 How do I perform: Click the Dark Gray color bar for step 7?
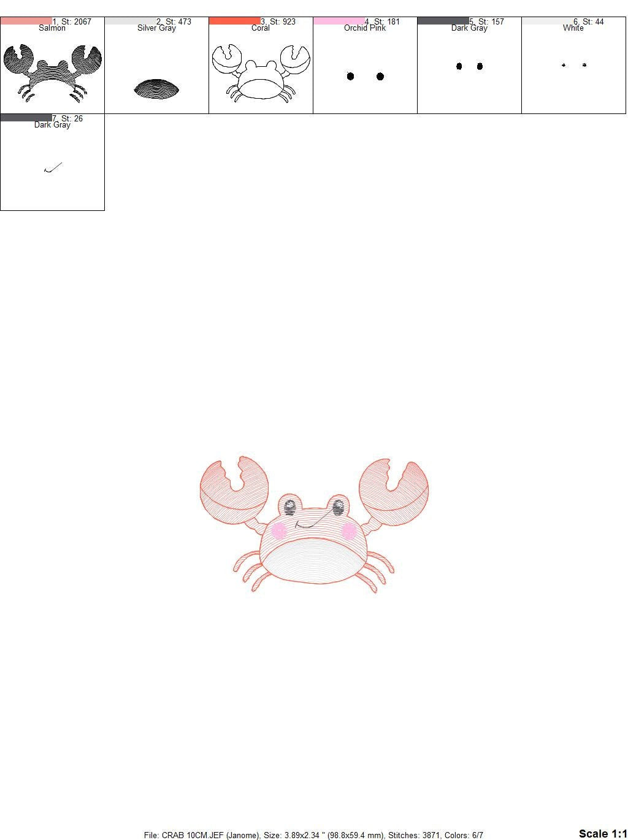(28, 118)
